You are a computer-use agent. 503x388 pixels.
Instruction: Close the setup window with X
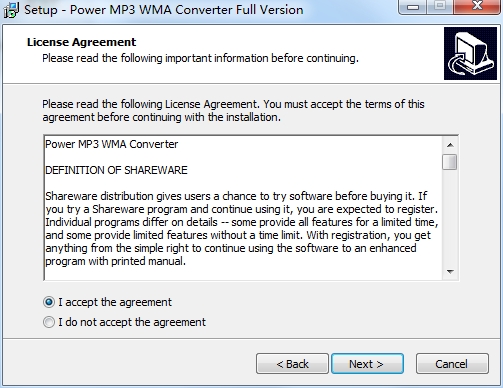pos(477,6)
